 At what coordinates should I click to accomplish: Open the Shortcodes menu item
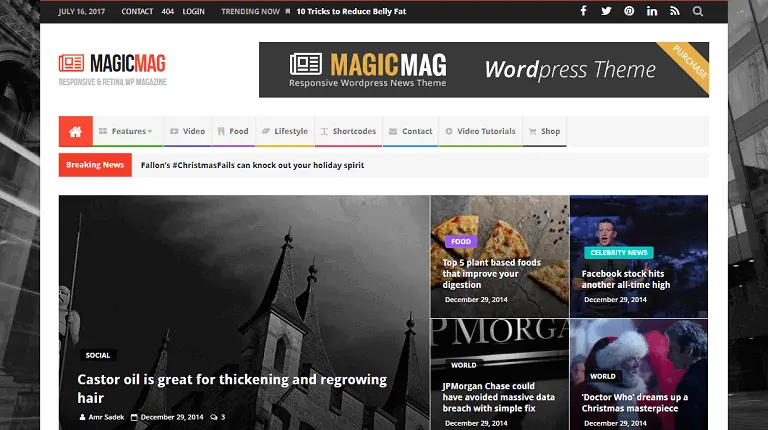[x=348, y=131]
